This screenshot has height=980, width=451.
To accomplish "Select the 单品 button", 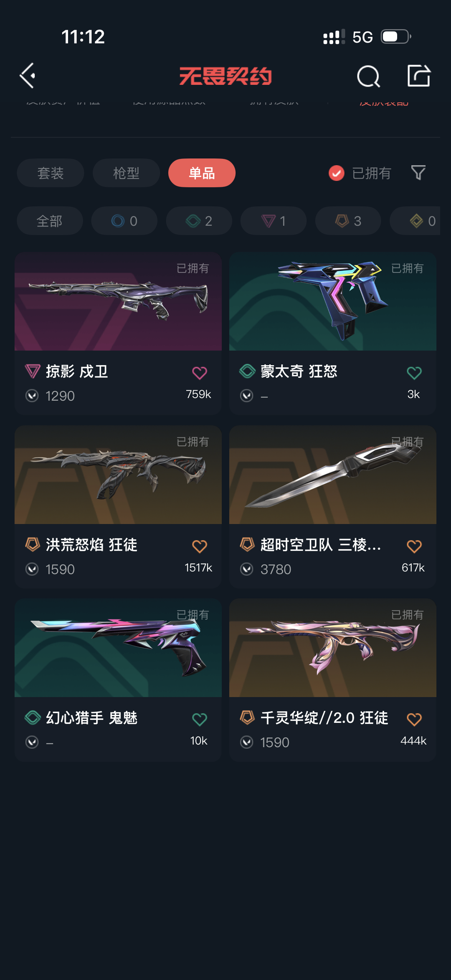I will tap(202, 173).
